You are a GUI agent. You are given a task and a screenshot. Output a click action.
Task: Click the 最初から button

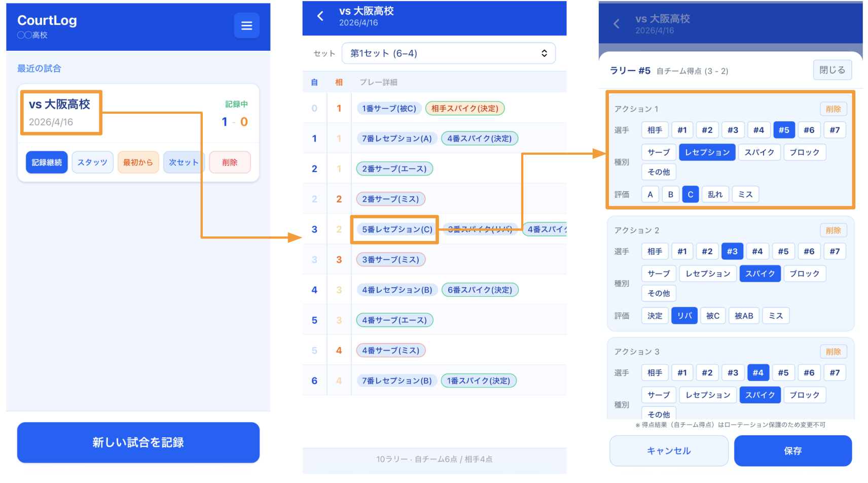tap(138, 162)
